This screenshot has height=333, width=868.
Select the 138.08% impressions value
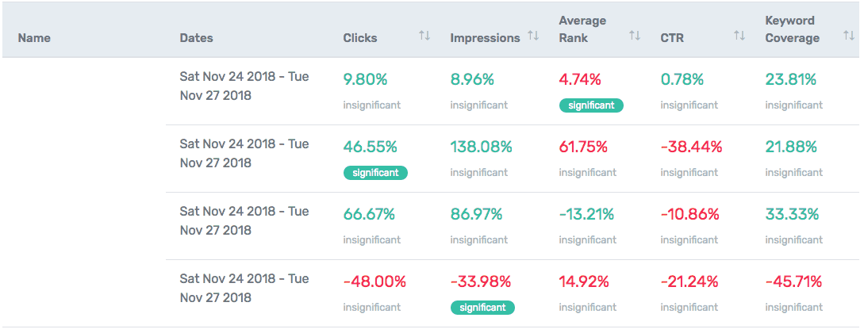pos(481,147)
